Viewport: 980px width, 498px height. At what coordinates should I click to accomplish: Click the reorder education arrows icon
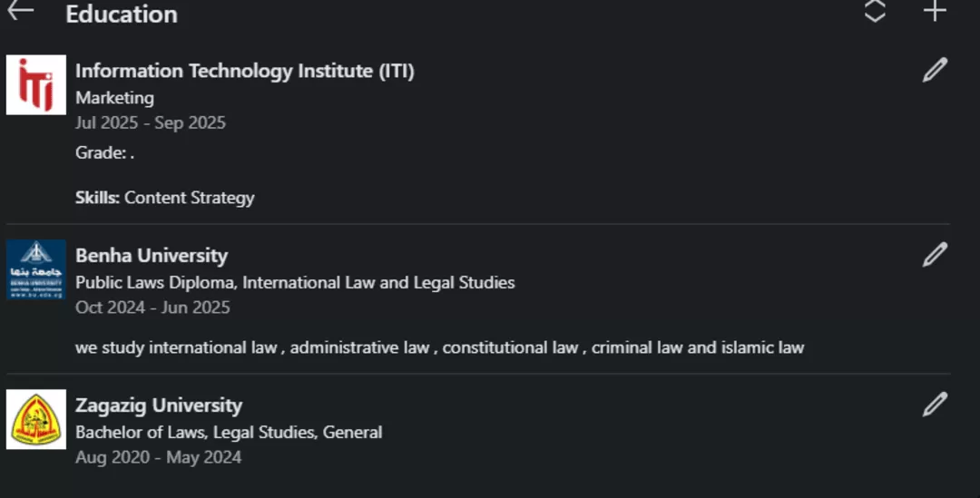pyautogui.click(x=874, y=11)
